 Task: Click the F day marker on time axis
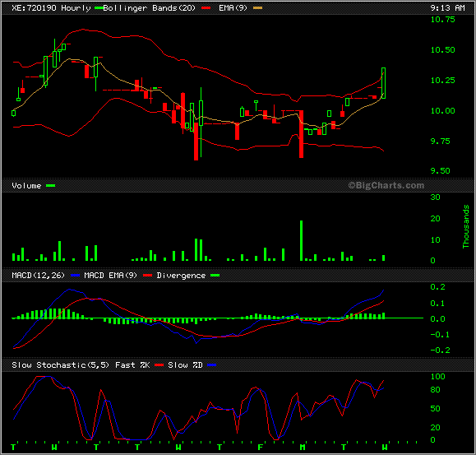point(260,447)
